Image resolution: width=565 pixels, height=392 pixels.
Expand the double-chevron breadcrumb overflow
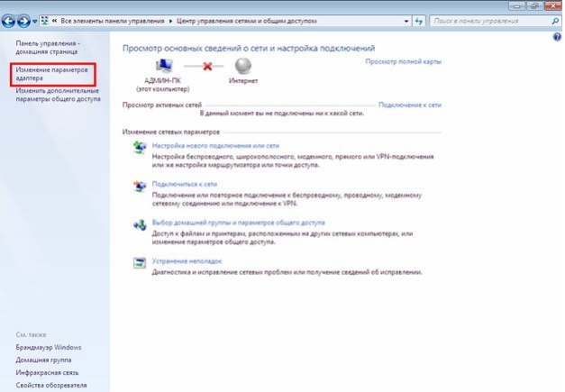(54, 21)
